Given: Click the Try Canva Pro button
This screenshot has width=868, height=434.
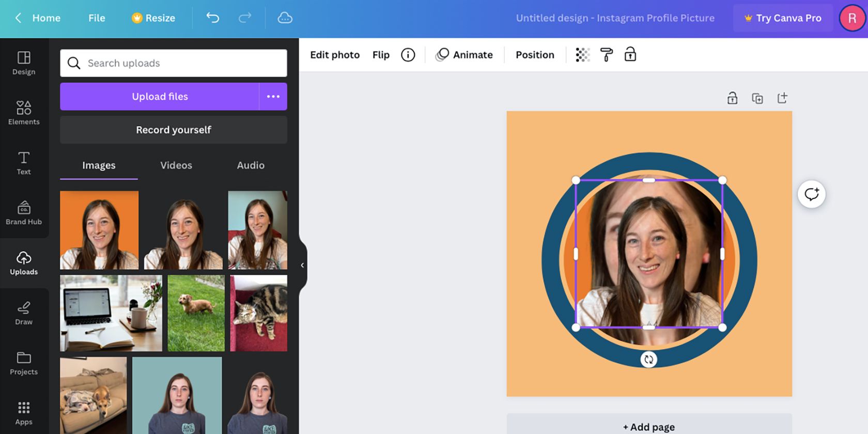Looking at the screenshot, I should [x=783, y=18].
